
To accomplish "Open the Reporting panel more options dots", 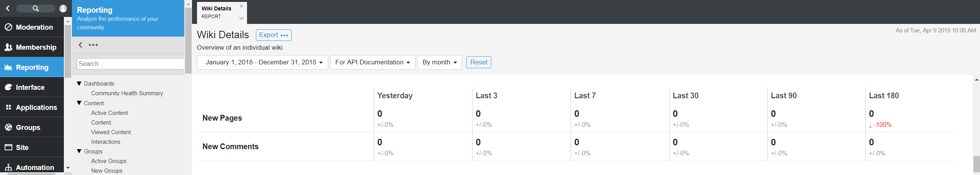I will click(93, 45).
